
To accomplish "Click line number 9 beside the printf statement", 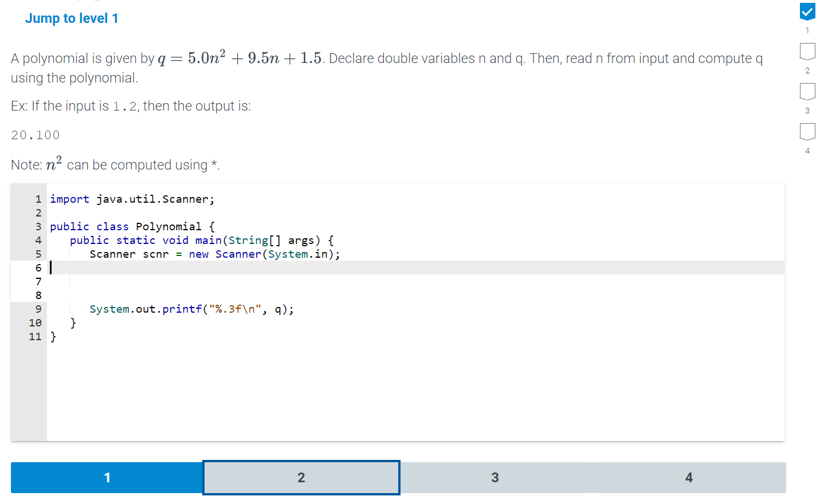I will tap(38, 309).
